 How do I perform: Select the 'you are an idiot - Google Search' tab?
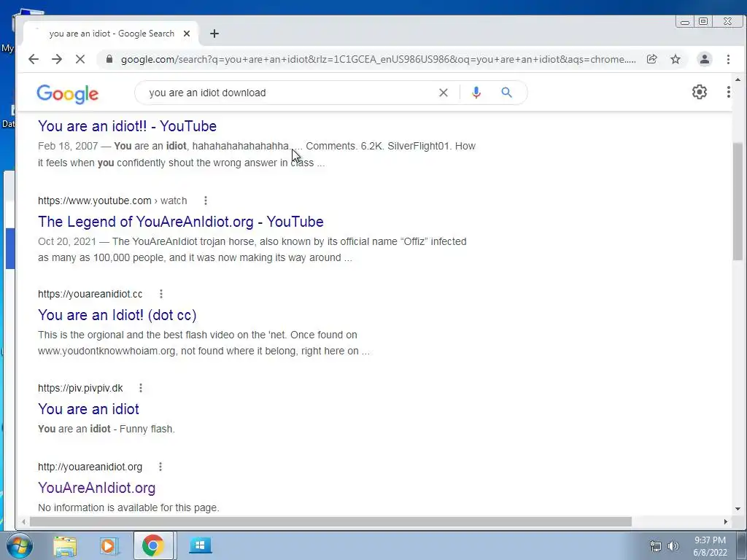point(112,34)
